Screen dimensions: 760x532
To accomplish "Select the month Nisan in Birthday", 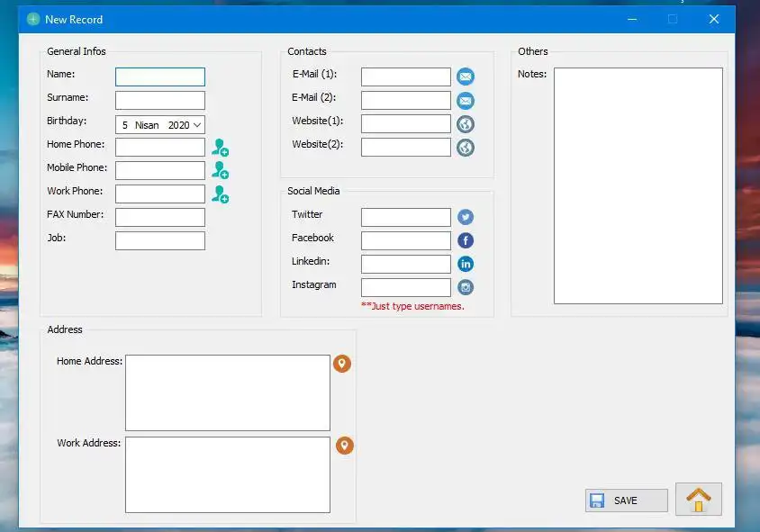I will tap(147, 125).
